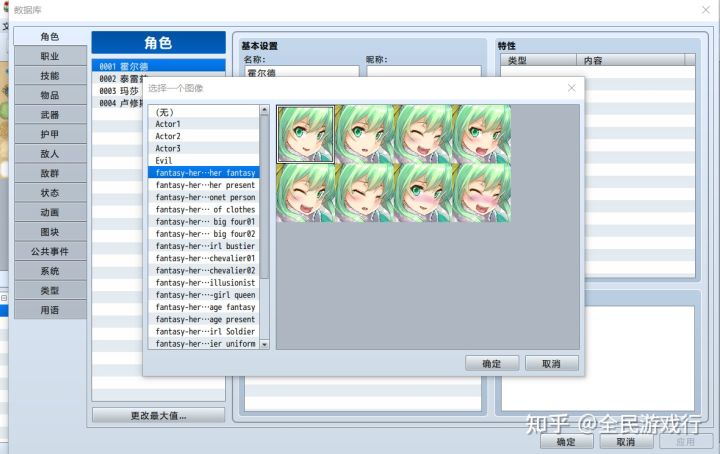Open the 类型 tab

click(50, 290)
